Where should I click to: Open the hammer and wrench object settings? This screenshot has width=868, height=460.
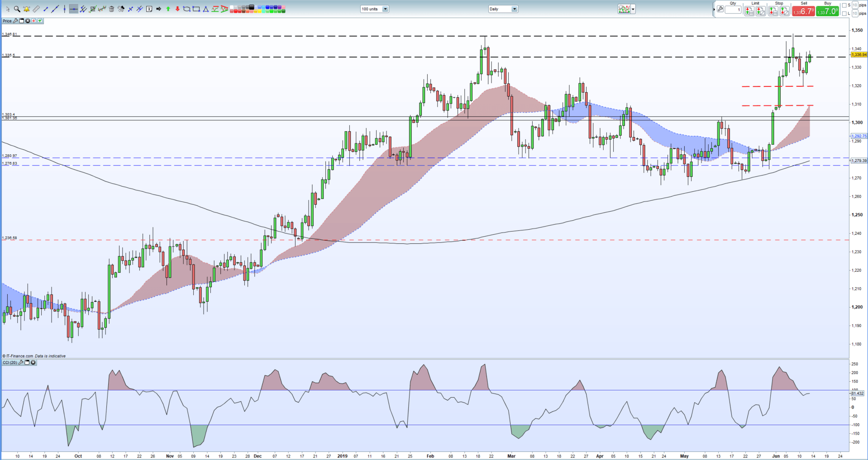(121, 9)
